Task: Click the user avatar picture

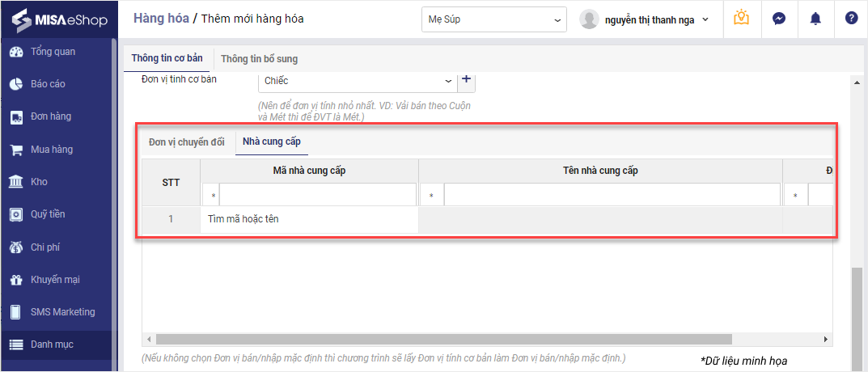Action: click(x=589, y=19)
